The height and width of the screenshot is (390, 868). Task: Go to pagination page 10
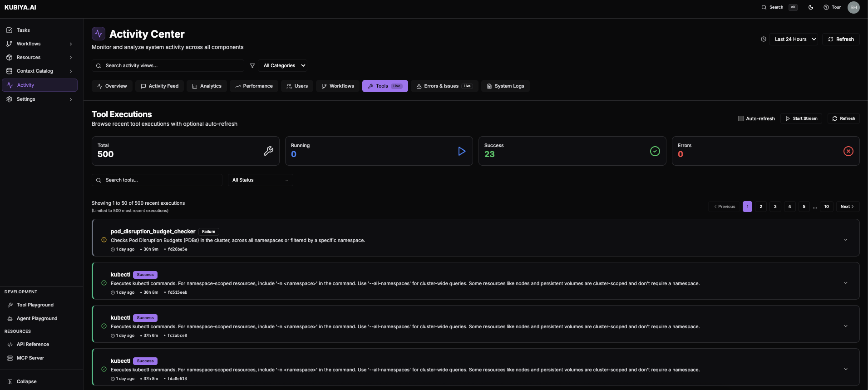[827, 207]
